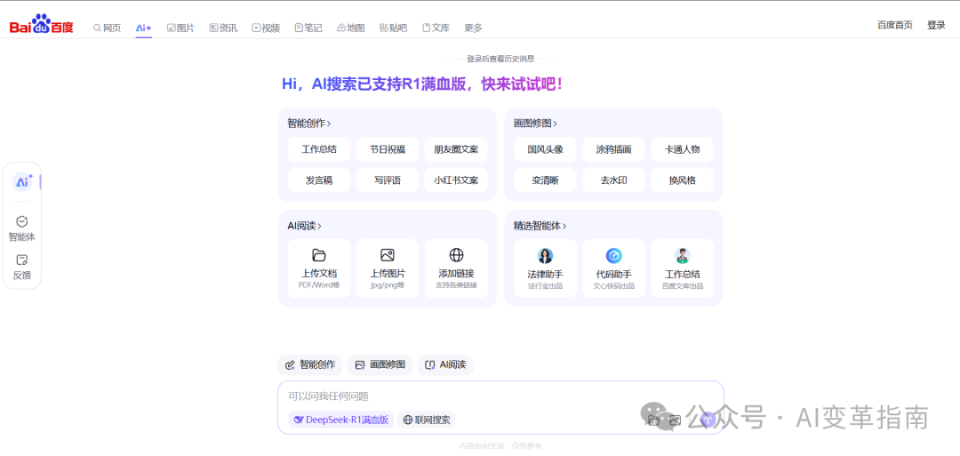Expand the 精选智能体 section header
The height and width of the screenshot is (456, 960).
(540, 226)
